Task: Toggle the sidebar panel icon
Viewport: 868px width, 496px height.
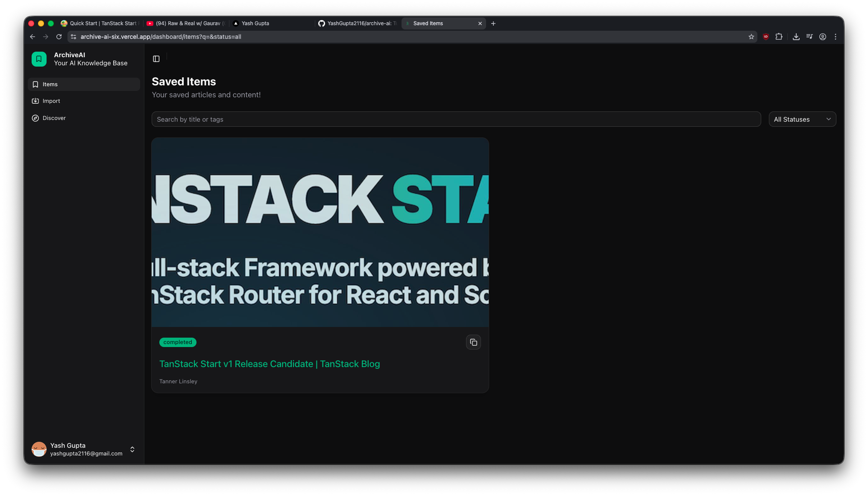Action: click(156, 59)
